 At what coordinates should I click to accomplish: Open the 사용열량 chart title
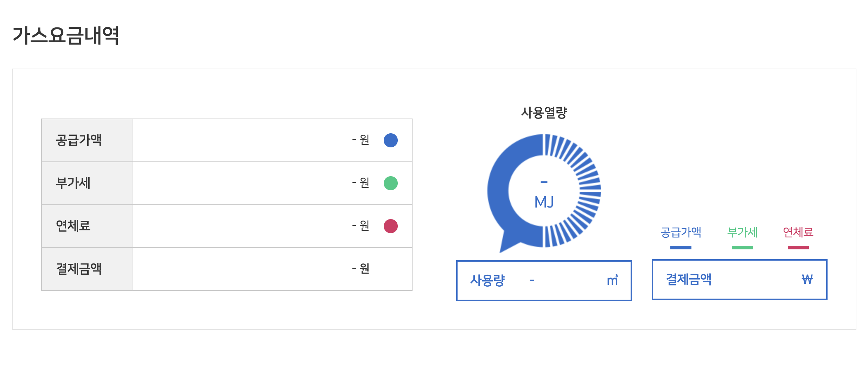pyautogui.click(x=544, y=113)
